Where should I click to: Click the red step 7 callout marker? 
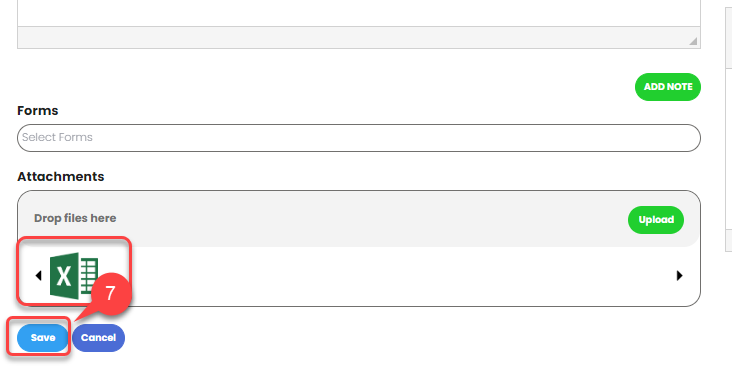(x=109, y=294)
